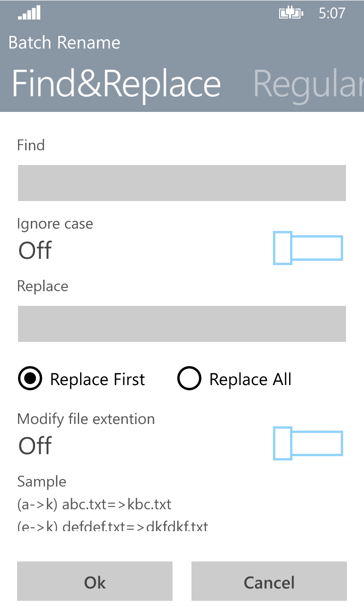The height and width of the screenshot is (607, 364).
Task: Tap the abc.txt=>kbc.txt sample line
Action: click(x=94, y=504)
